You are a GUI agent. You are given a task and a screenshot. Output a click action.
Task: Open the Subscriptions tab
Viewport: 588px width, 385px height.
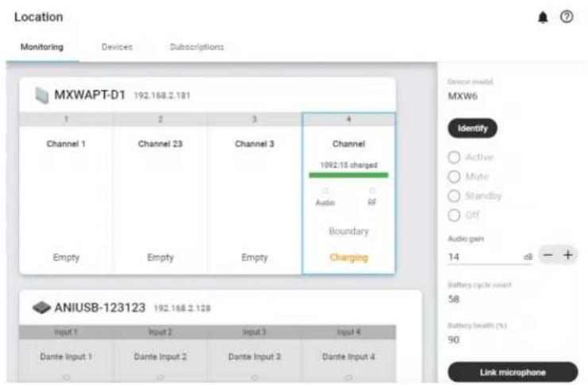(x=197, y=47)
